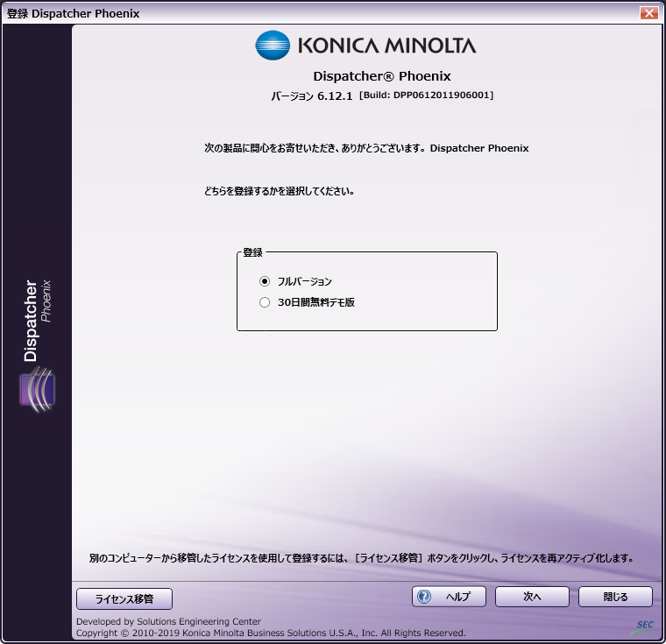This screenshot has height=644, width=666.
Task: Click the Konica Minolta globe logo
Action: point(273,45)
